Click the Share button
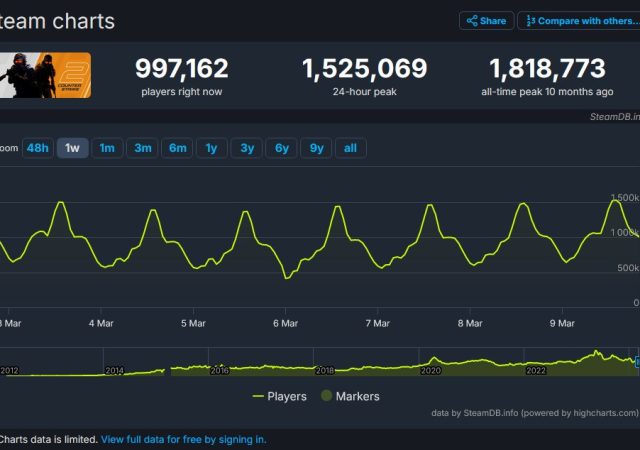Viewport: 640px width, 450px height. pos(486,21)
